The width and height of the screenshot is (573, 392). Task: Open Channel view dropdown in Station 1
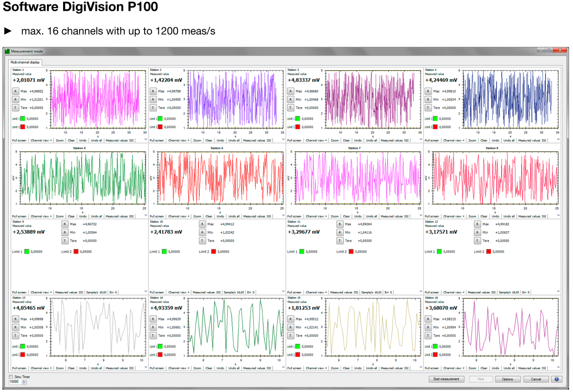point(41,140)
